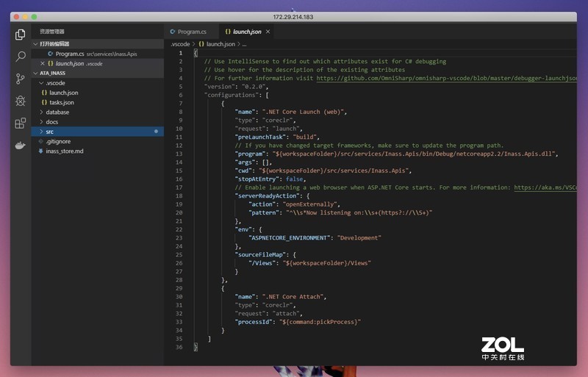Screen dimensions: 588x377
Task: Open the OmniSharp GitHub link in comment
Action: coord(448,78)
